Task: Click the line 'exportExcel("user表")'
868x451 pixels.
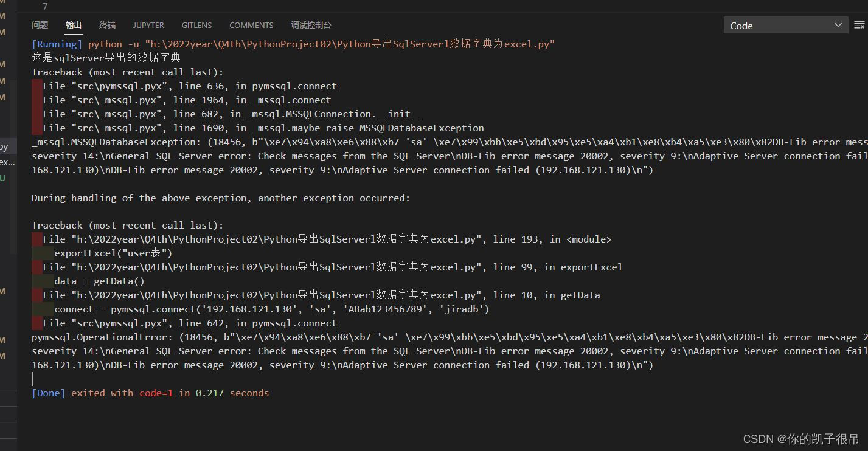Action: point(113,253)
